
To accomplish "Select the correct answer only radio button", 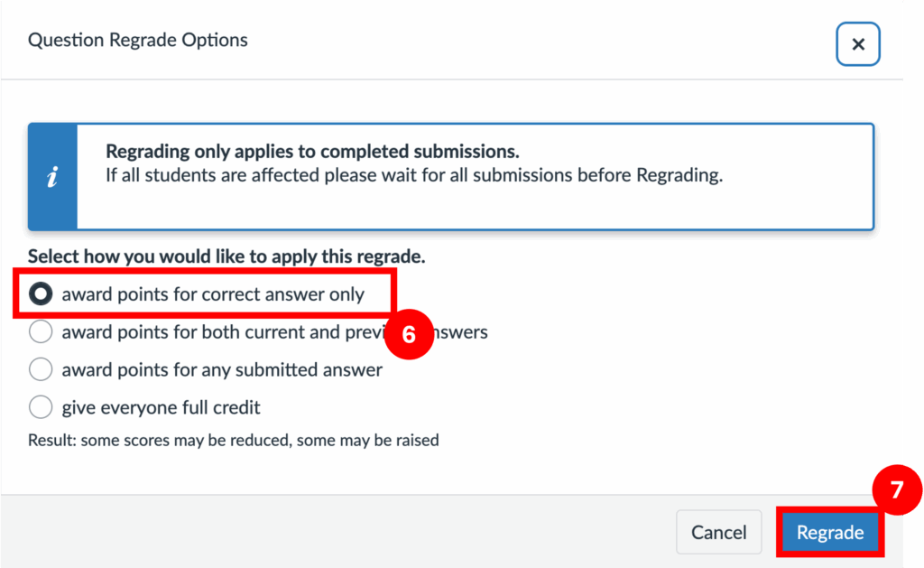I will pos(41,294).
